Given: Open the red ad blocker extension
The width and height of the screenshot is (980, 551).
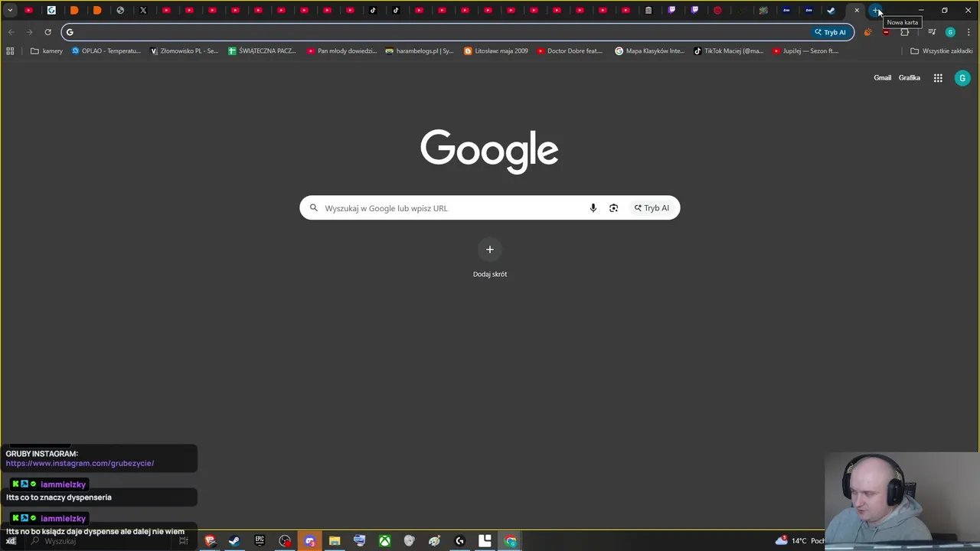Looking at the screenshot, I should (886, 32).
